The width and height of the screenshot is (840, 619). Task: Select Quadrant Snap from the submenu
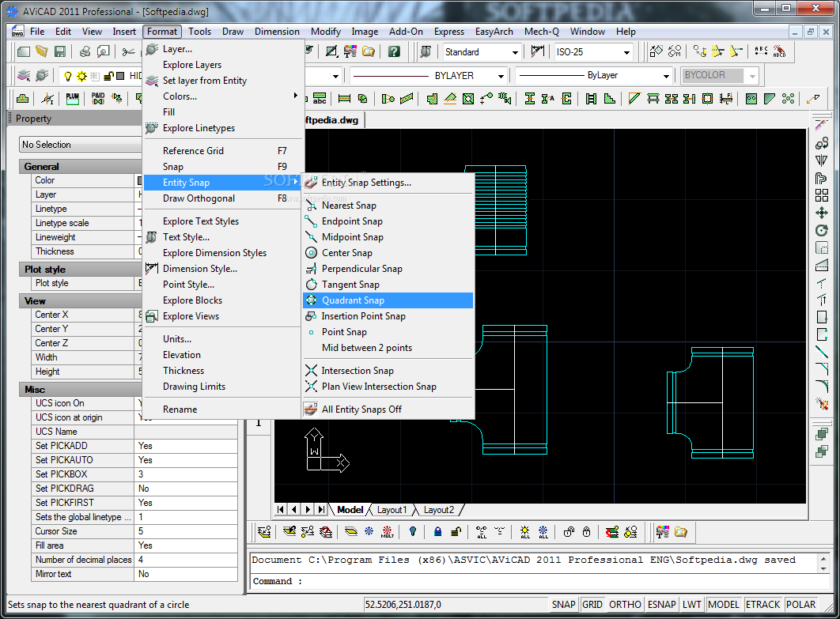388,300
